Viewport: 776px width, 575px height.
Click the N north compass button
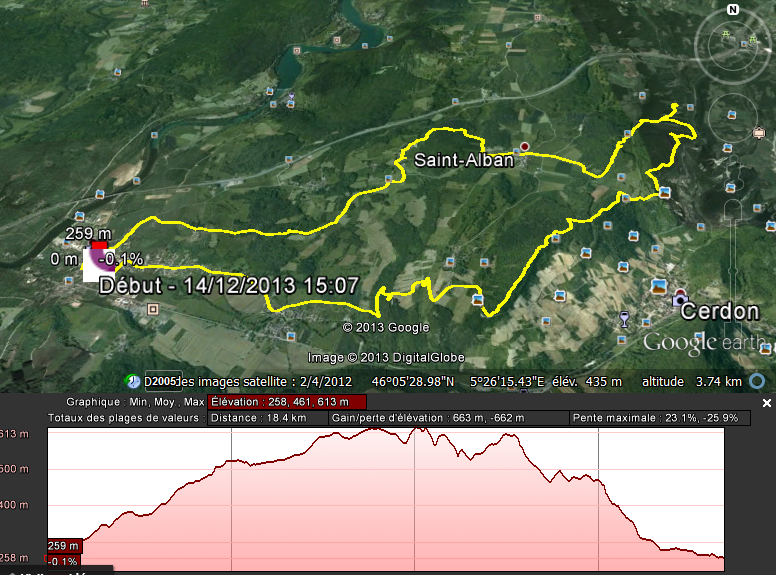pyautogui.click(x=733, y=9)
